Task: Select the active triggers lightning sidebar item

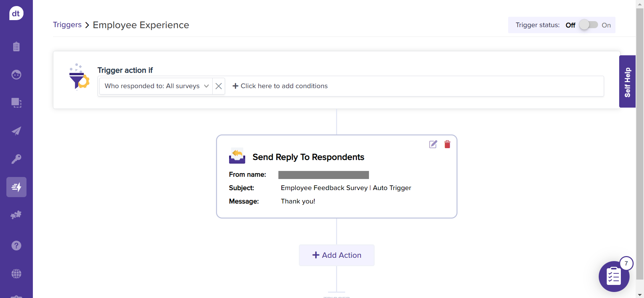Action: (16, 187)
